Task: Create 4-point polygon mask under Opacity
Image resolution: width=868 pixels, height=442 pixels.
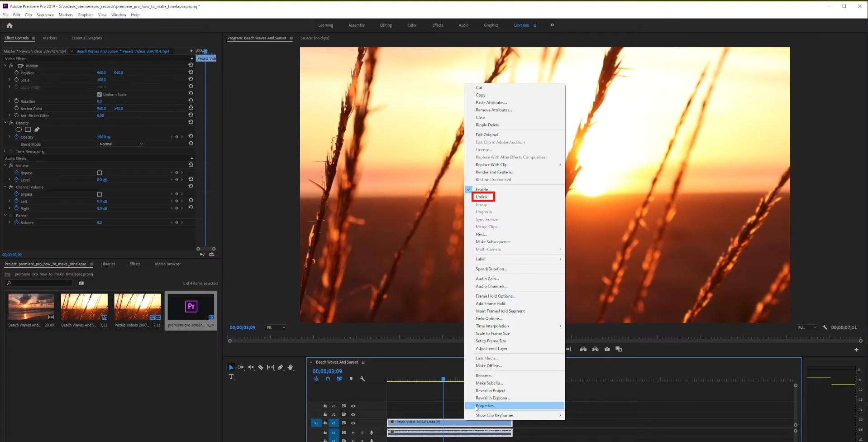Action: point(28,130)
